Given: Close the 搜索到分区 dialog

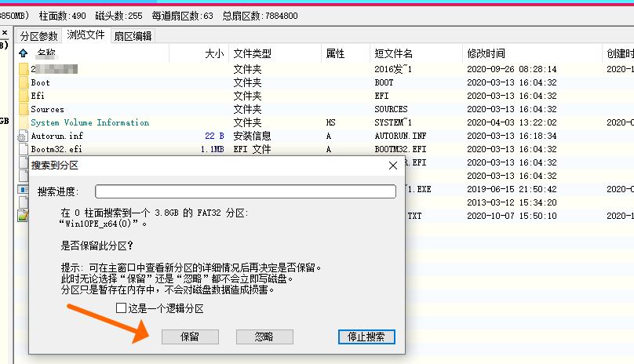Looking at the screenshot, I should (x=392, y=166).
